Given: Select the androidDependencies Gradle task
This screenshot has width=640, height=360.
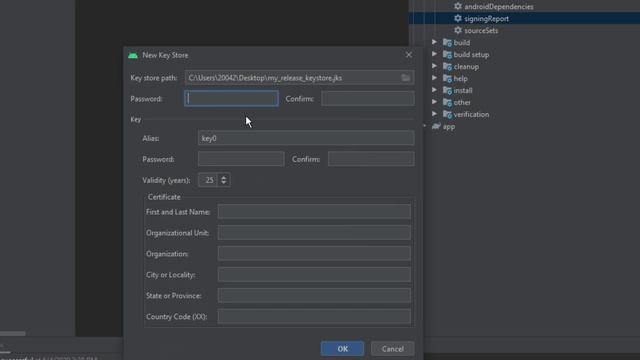Looking at the screenshot, I should (x=498, y=7).
